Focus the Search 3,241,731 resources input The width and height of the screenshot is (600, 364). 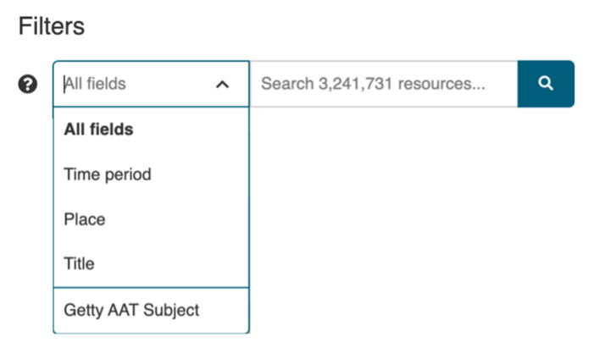coord(383,84)
